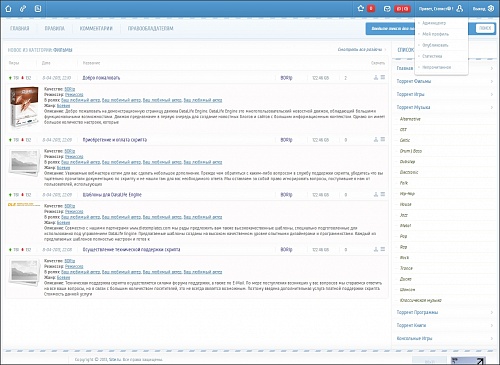Open the Правила tab in navigation

(55, 29)
